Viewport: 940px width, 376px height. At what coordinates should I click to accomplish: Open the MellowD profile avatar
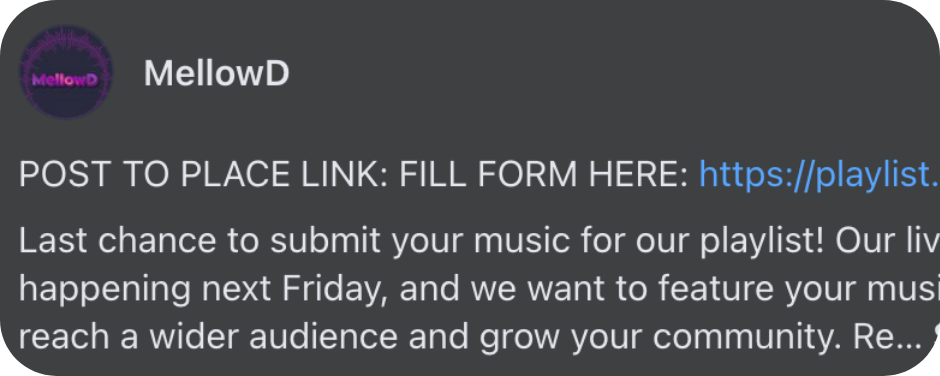(66, 73)
